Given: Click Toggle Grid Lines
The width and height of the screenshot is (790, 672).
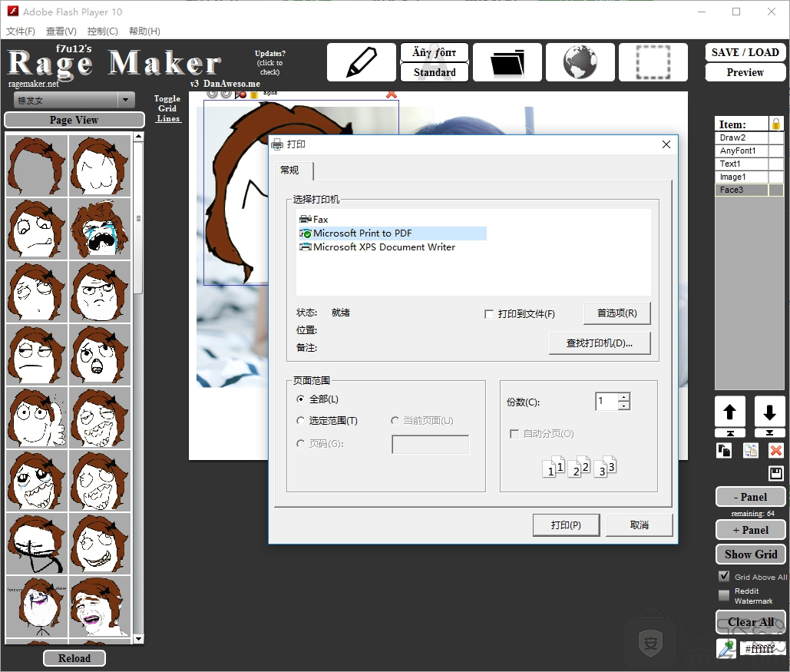Looking at the screenshot, I should coord(167,108).
